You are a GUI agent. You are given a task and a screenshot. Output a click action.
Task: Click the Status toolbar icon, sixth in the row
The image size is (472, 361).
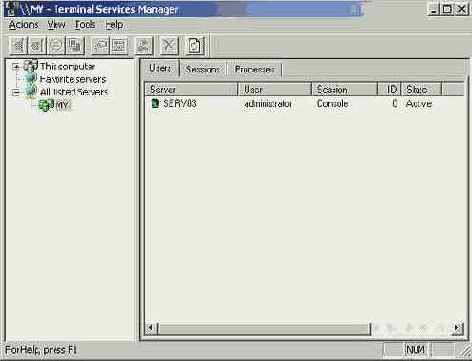tap(119, 45)
